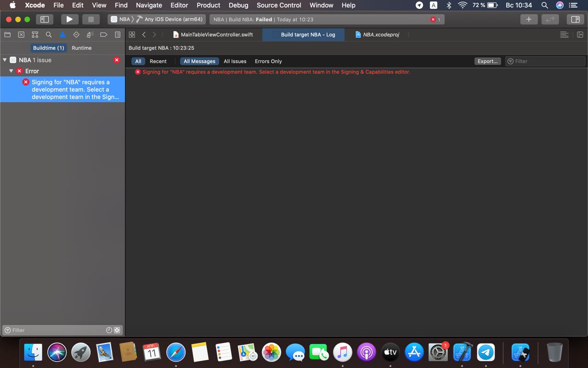Open the Debug navigator
The width and height of the screenshot is (588, 368).
(x=90, y=34)
